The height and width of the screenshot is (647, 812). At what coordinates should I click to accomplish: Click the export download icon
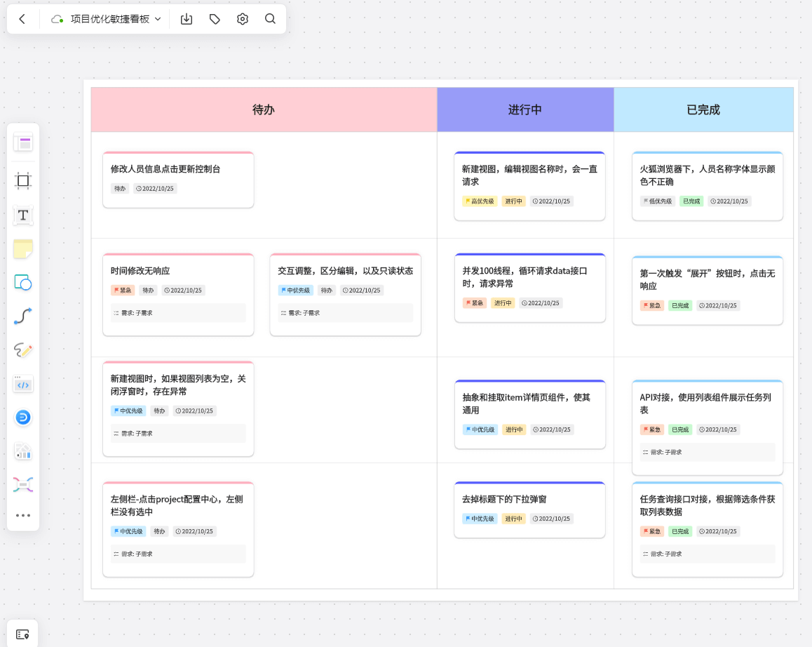pos(187,19)
